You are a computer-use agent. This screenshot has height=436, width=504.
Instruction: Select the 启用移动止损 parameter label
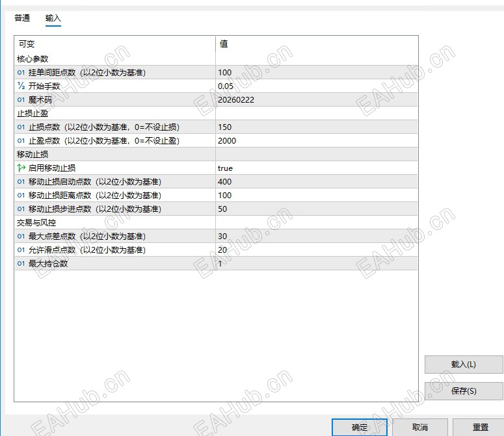coord(52,168)
